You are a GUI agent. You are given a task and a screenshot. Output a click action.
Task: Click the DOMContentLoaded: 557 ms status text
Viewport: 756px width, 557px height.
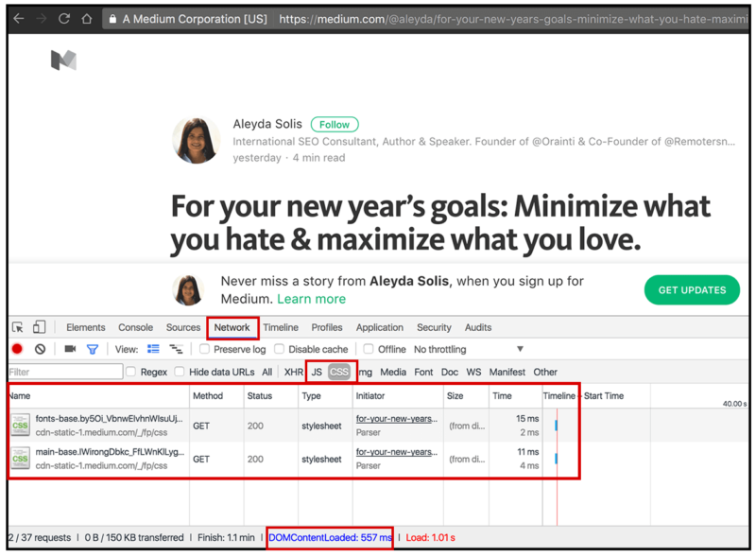click(330, 537)
